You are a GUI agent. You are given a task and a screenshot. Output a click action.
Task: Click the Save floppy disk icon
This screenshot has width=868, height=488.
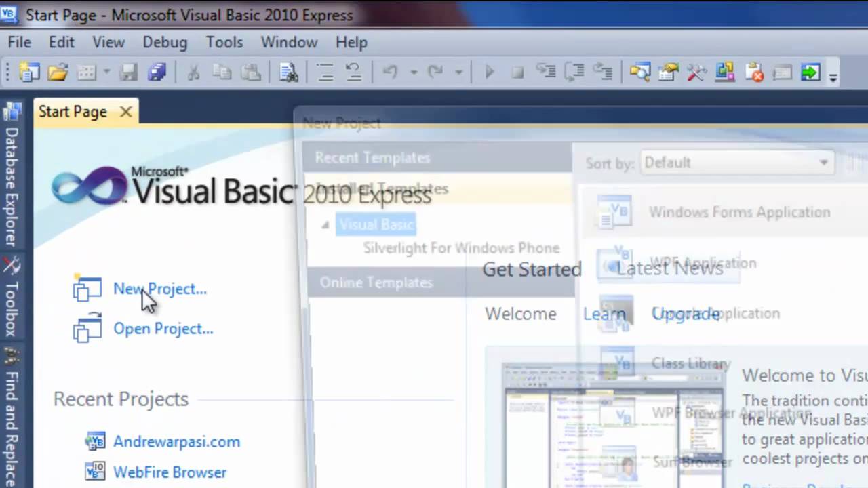(129, 72)
